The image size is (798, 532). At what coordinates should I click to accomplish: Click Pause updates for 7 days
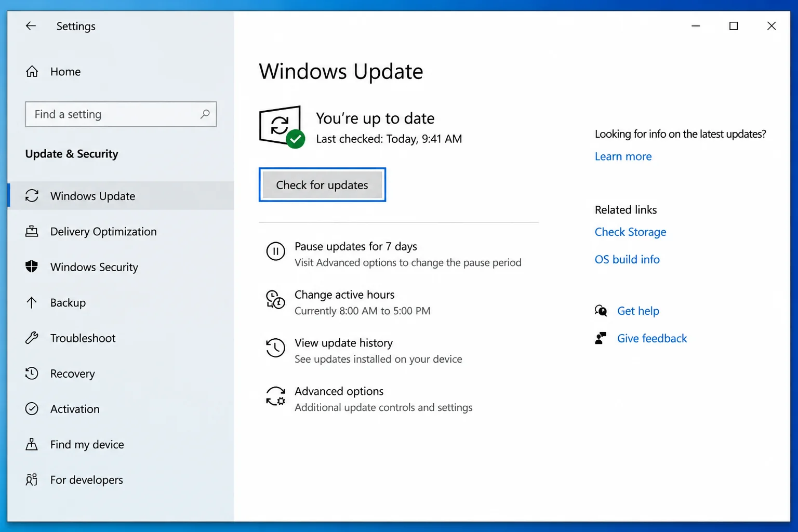(x=356, y=246)
